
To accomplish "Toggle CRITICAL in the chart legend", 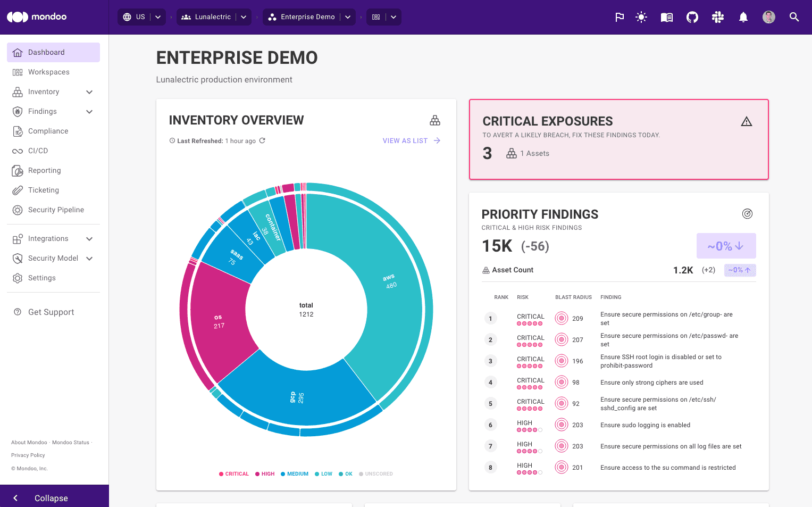I will coord(234,473).
